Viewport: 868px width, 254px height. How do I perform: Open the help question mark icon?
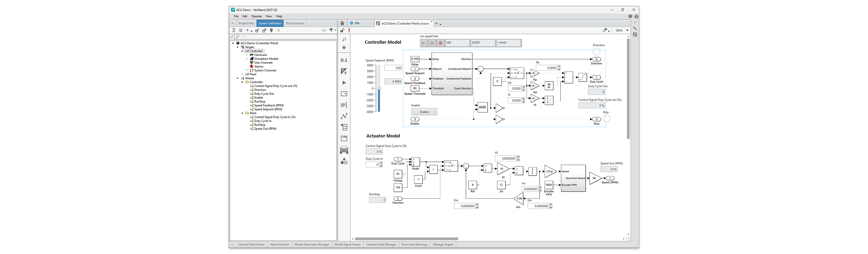coord(636,16)
